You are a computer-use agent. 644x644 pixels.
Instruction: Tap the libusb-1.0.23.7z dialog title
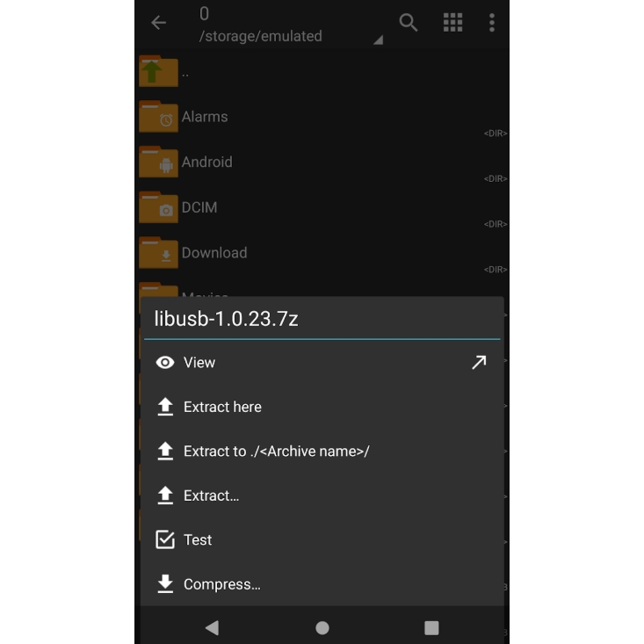click(227, 319)
